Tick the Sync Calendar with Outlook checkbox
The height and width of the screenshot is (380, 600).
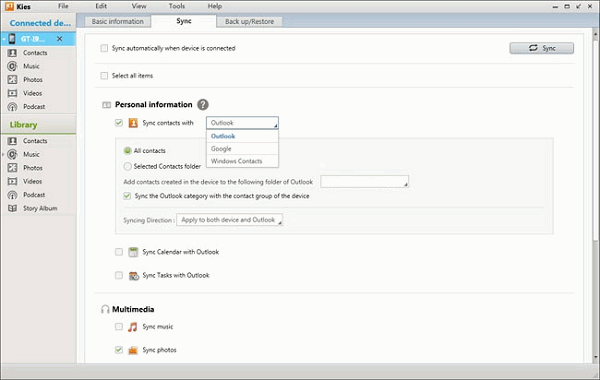(119, 252)
